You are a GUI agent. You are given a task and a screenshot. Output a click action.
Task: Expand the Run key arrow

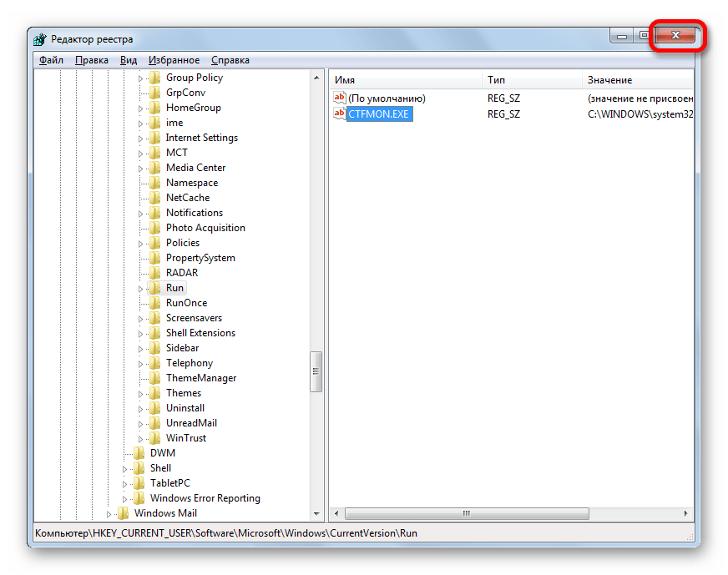coord(141,289)
